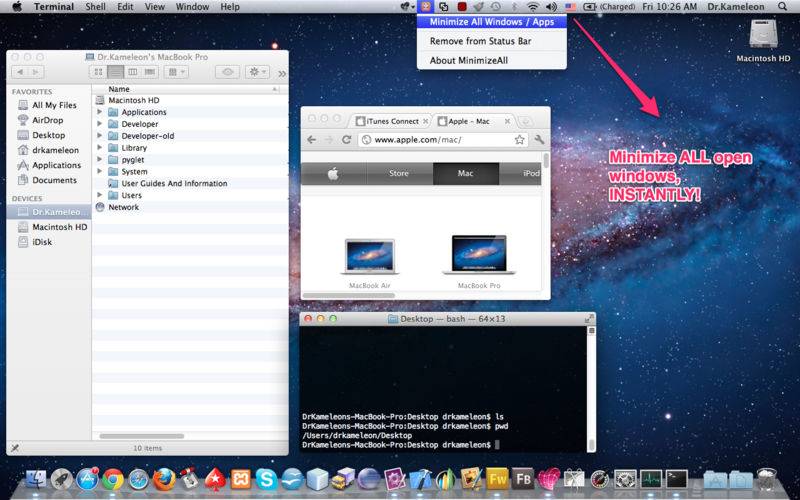Open Trash in the Dock
This screenshot has width=800, height=500.
(x=766, y=480)
